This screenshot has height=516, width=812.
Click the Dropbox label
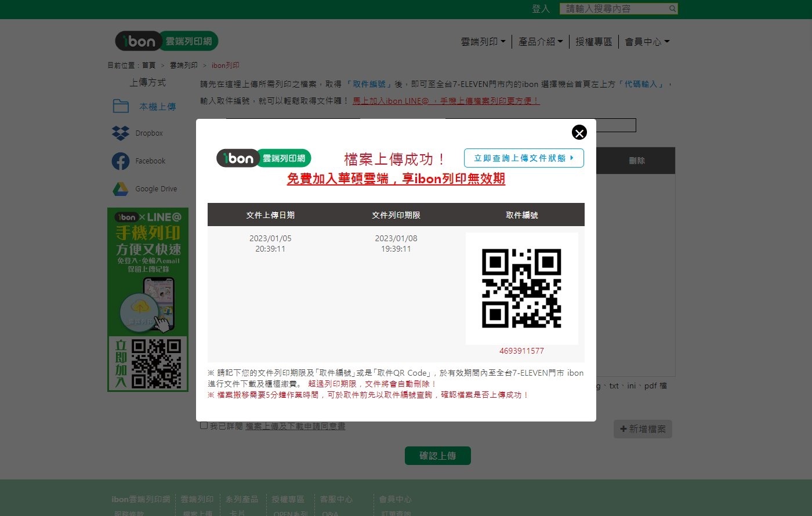click(x=149, y=133)
